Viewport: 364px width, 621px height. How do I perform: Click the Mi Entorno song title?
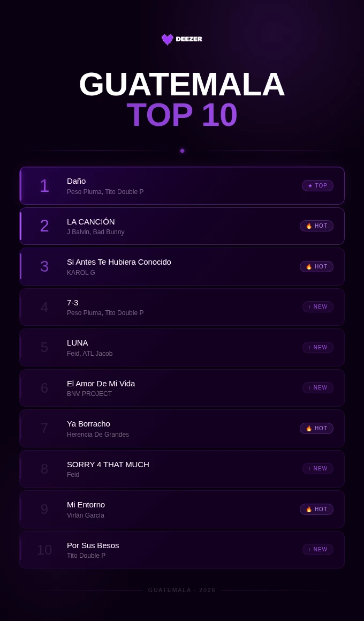point(86,505)
